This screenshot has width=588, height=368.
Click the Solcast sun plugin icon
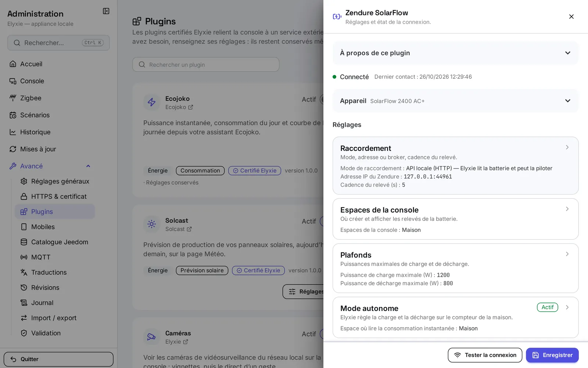click(x=152, y=224)
